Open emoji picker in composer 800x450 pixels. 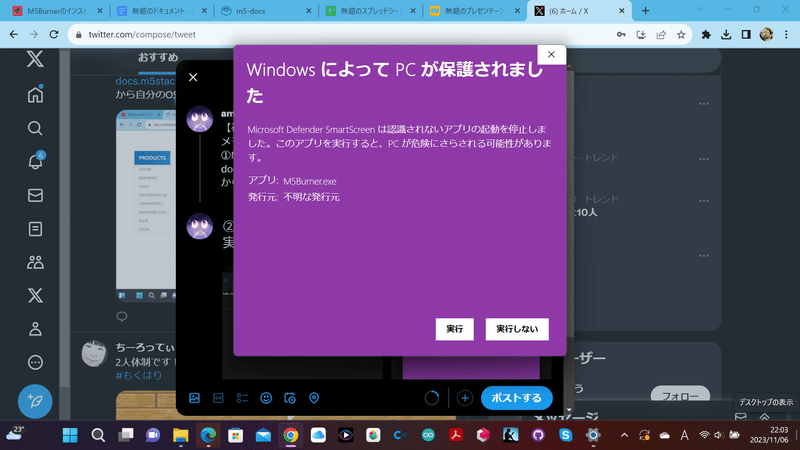click(x=266, y=398)
